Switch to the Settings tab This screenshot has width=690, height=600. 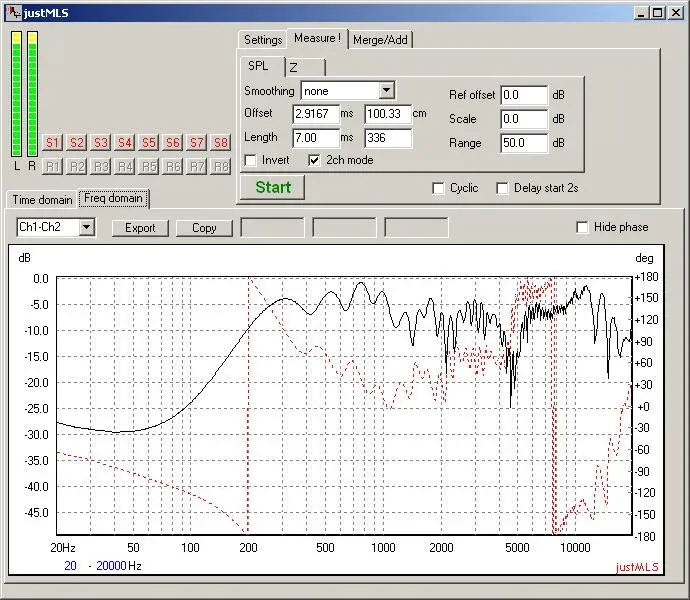(263, 40)
